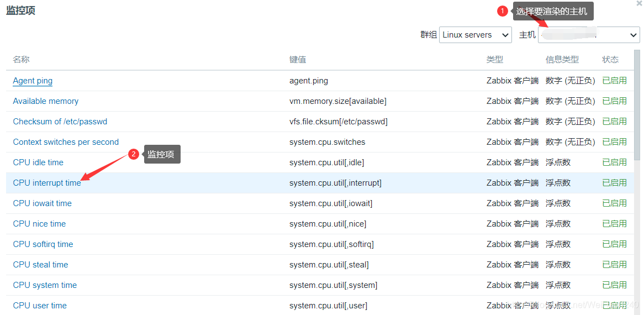This screenshot has height=315, width=644.
Task: Click the vm.memory.size[available] key
Action: [338, 101]
